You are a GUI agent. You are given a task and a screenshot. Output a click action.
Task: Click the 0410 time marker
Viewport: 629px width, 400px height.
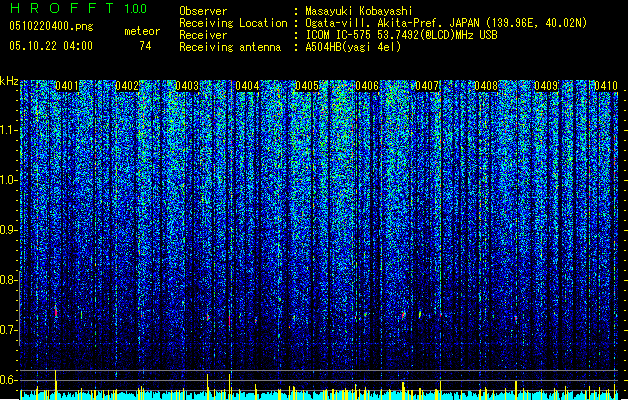tap(606, 86)
